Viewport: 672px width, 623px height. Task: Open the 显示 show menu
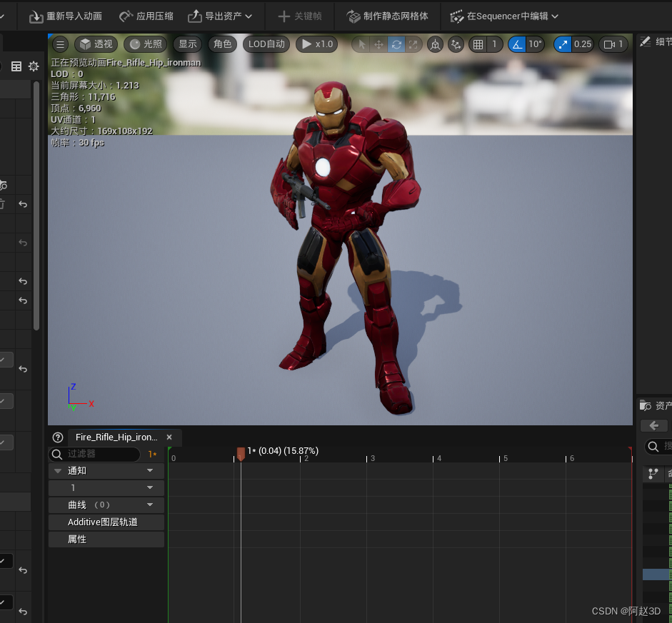[187, 44]
